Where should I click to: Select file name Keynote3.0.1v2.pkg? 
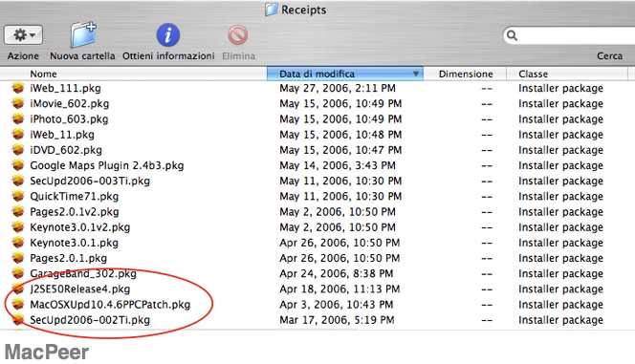(79, 226)
